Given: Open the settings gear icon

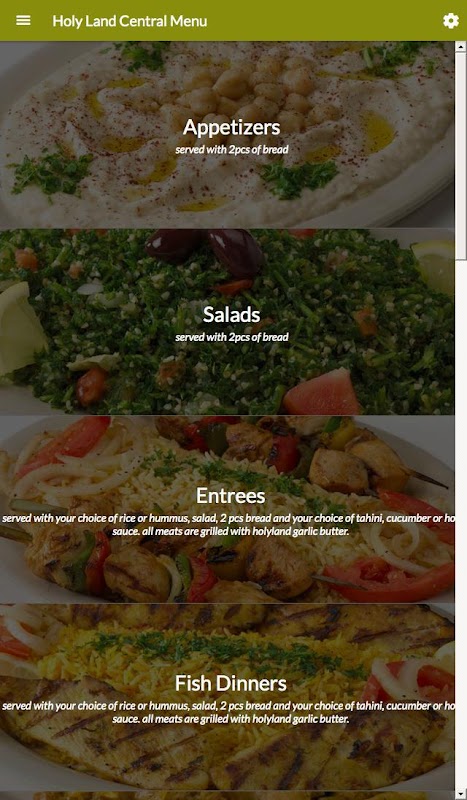Looking at the screenshot, I should 450,21.
